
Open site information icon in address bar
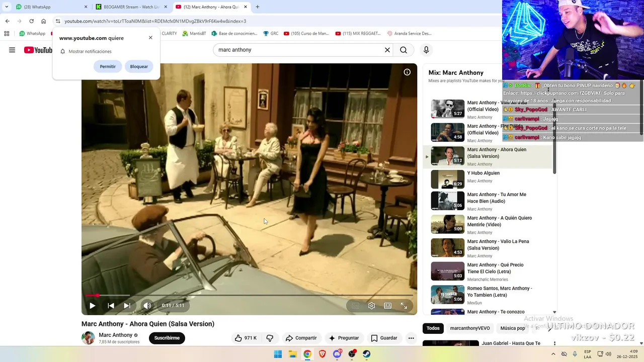point(58,21)
